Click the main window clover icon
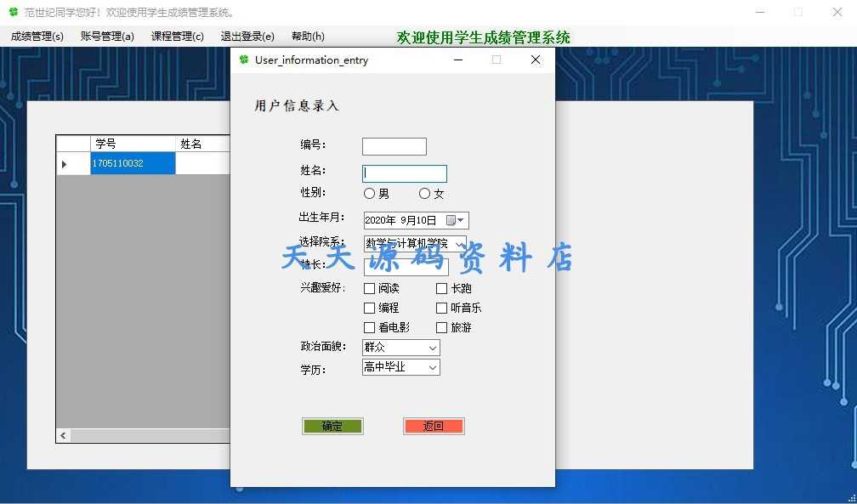Image resolution: width=857 pixels, height=504 pixels. click(x=14, y=12)
